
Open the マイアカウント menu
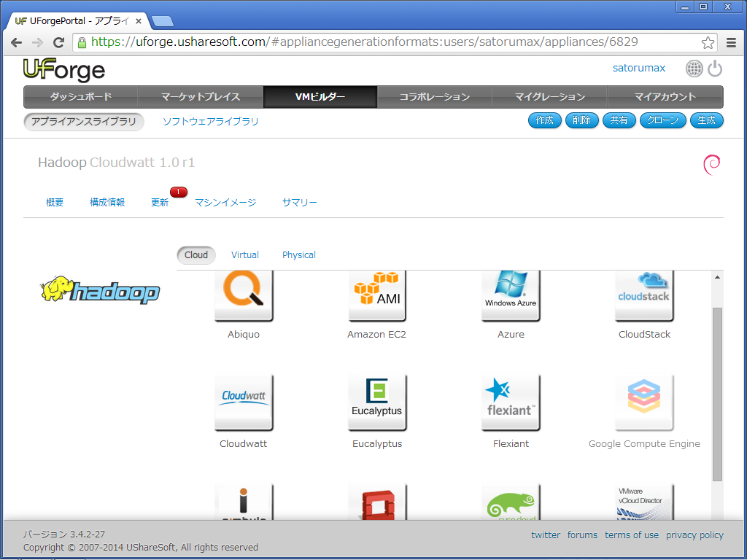tap(665, 97)
